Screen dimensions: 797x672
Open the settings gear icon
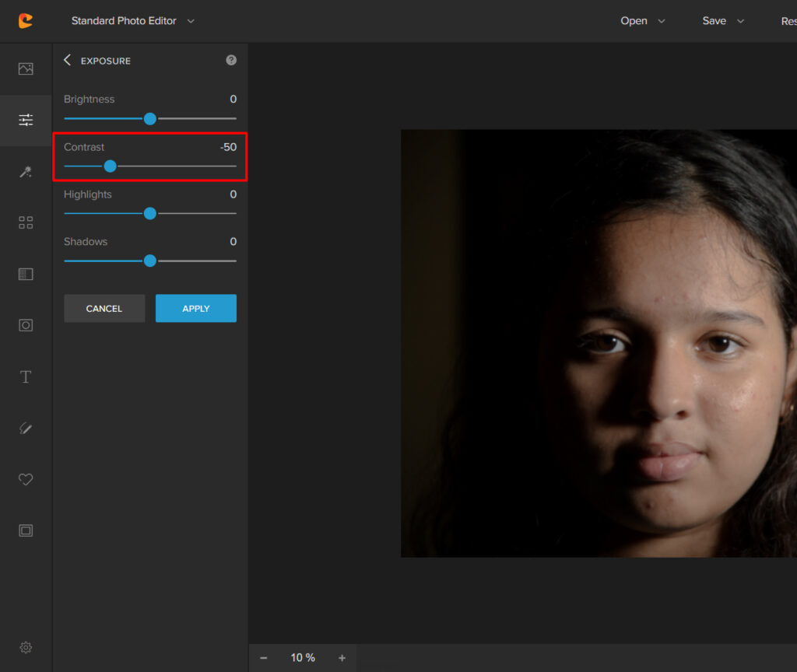pos(26,647)
